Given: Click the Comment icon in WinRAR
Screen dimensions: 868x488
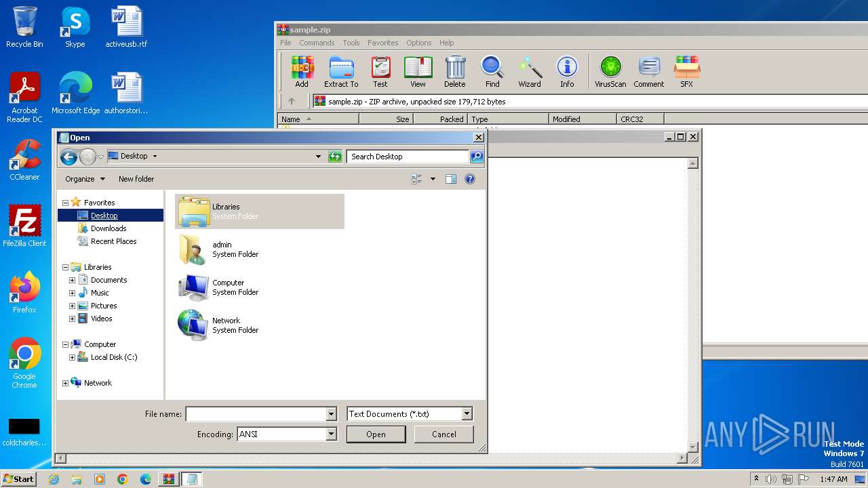Looking at the screenshot, I should tap(649, 72).
